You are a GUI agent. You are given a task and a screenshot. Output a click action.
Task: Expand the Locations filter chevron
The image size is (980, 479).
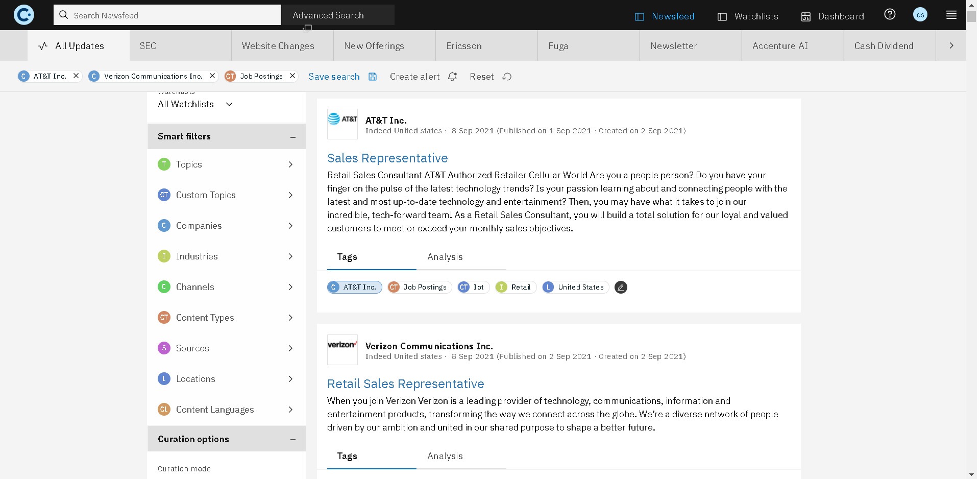[290, 378]
